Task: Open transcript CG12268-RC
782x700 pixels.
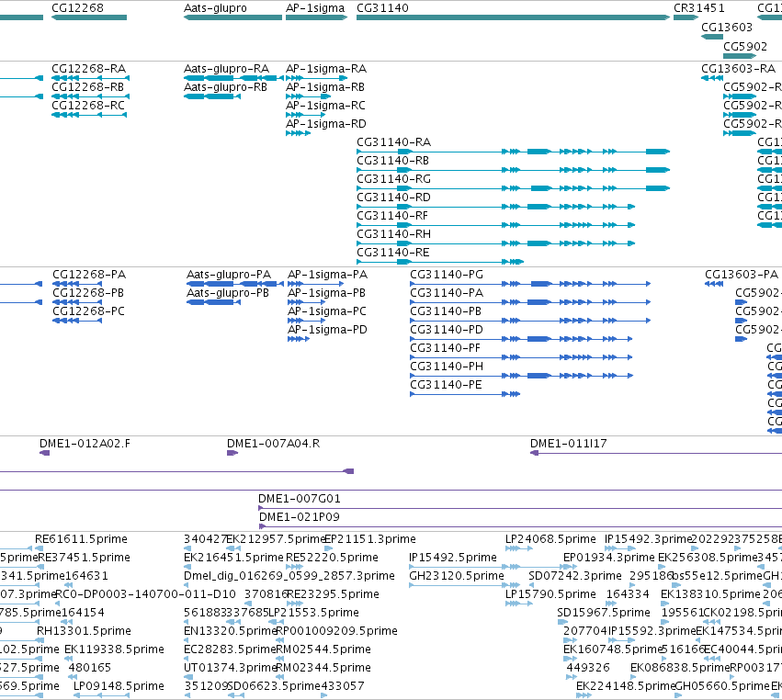Action: pos(88,106)
